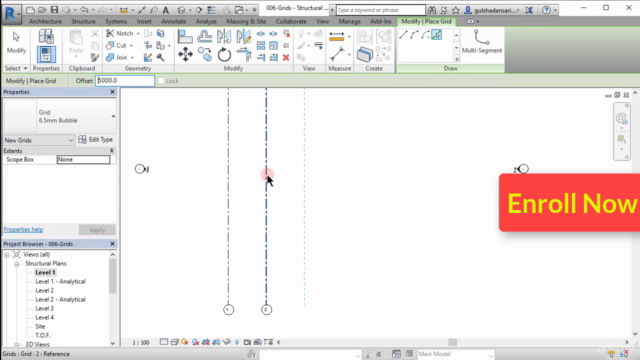
Task: Open the Structure ribbon tab
Action: tap(83, 21)
